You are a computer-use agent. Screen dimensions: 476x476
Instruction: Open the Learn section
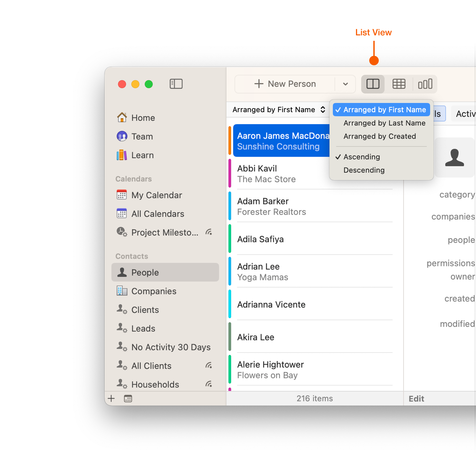pos(142,155)
